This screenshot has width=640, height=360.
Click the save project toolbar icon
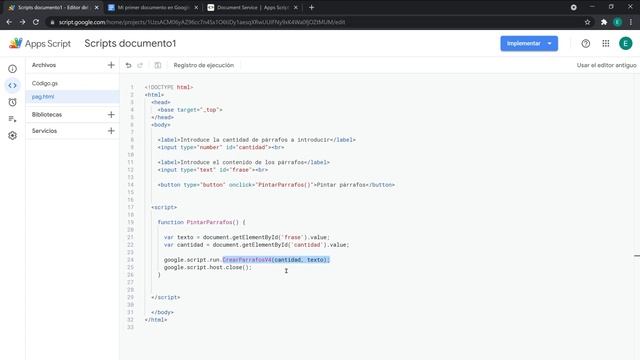158,65
